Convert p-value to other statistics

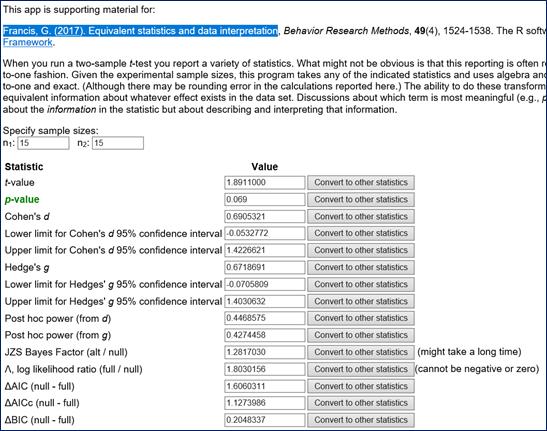pyautogui.click(x=361, y=200)
